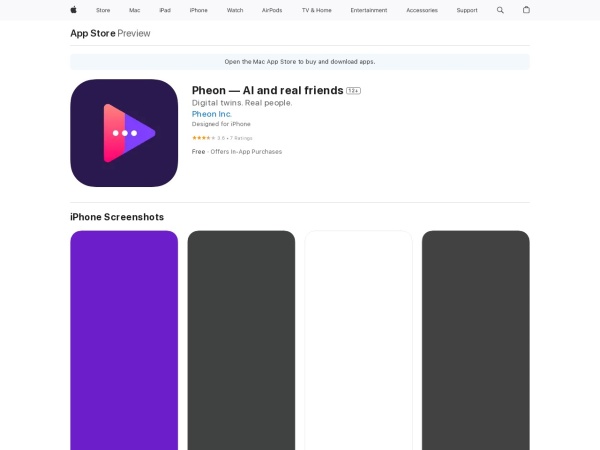This screenshot has width=600, height=450.
Task: Open the Store menu item
Action: click(x=103, y=10)
